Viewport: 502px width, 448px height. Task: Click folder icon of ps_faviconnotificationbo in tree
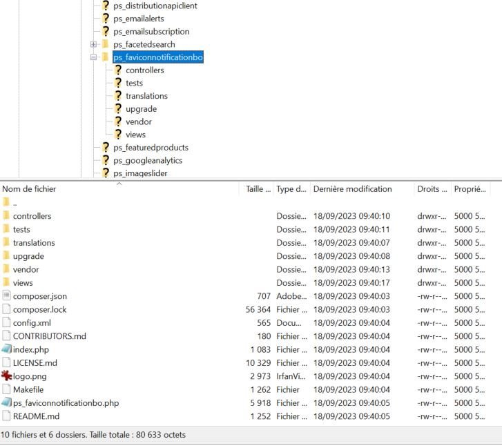(x=106, y=57)
